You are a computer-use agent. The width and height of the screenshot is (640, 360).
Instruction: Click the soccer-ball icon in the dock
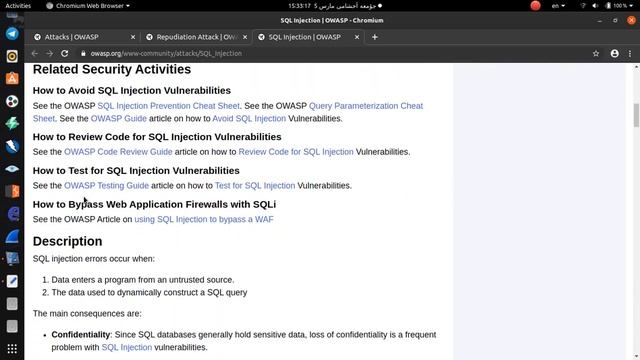(12, 101)
